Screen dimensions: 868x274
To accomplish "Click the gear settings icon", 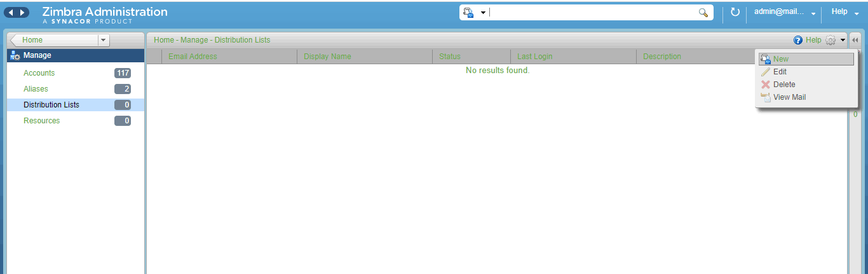I will click(x=831, y=40).
